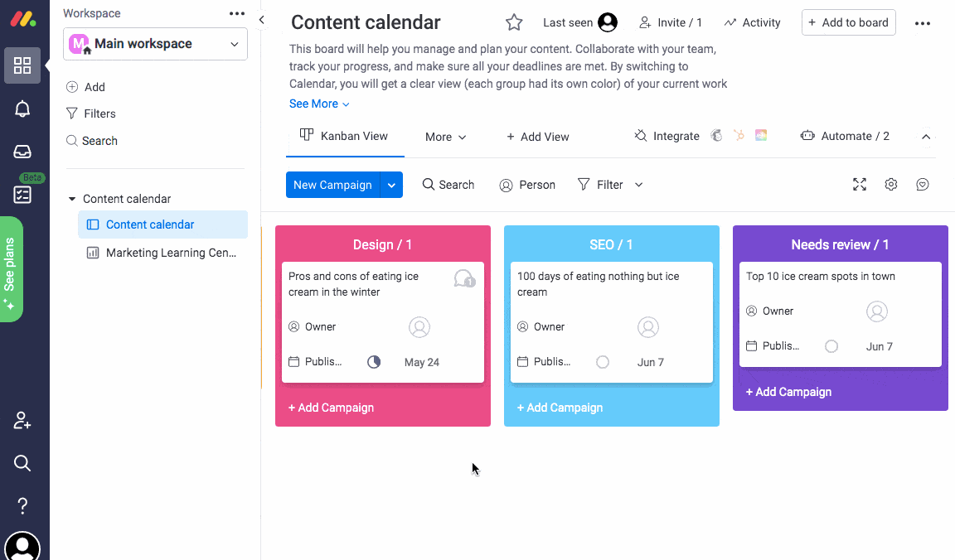This screenshot has height=560, width=955.
Task: Open the inbox icon in sidebar
Action: click(22, 152)
